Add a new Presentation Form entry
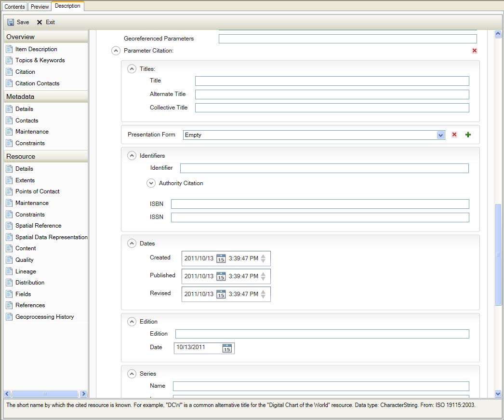This screenshot has height=420, width=504. click(x=468, y=135)
